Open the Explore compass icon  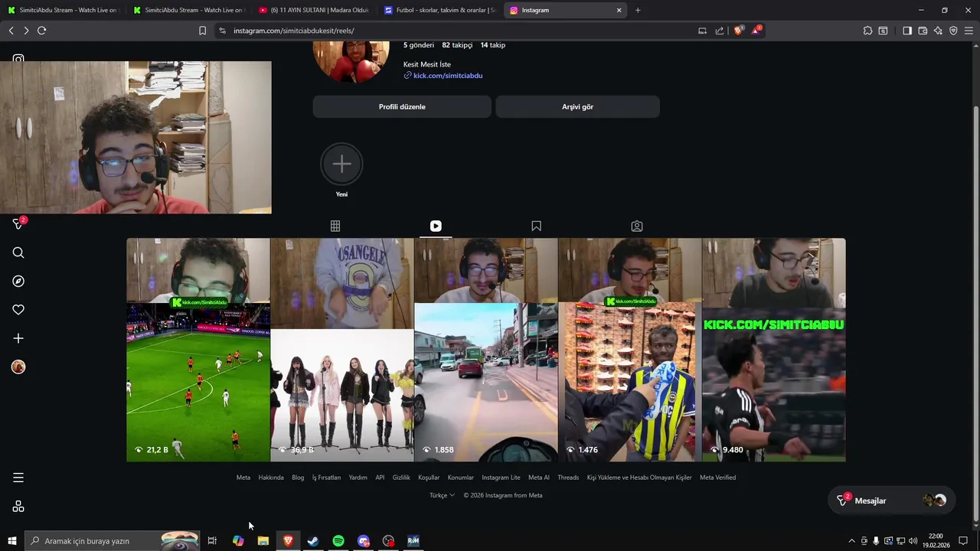[x=18, y=281]
